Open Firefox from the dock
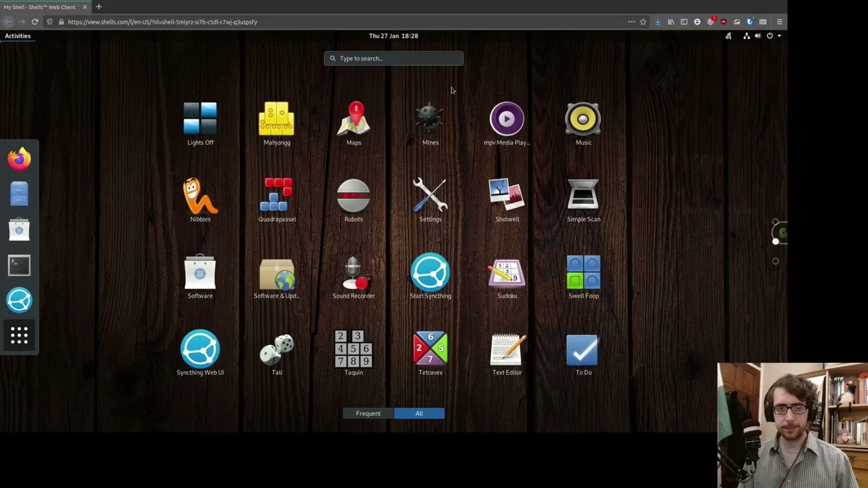This screenshot has height=488, width=868. (19, 159)
